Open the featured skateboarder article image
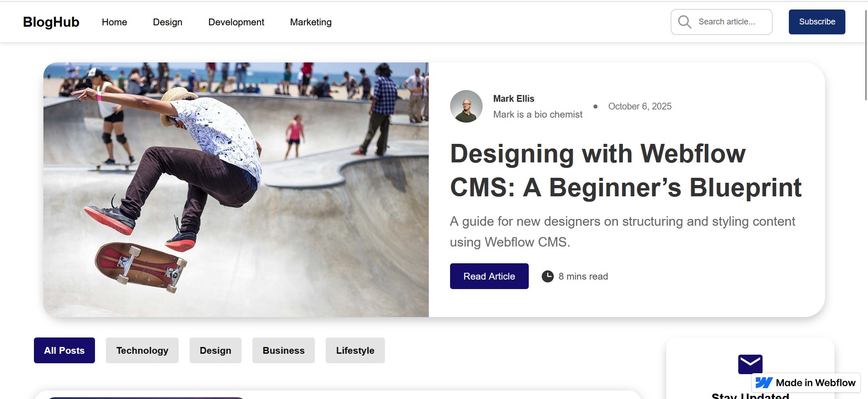This screenshot has height=399, width=868. click(236, 190)
